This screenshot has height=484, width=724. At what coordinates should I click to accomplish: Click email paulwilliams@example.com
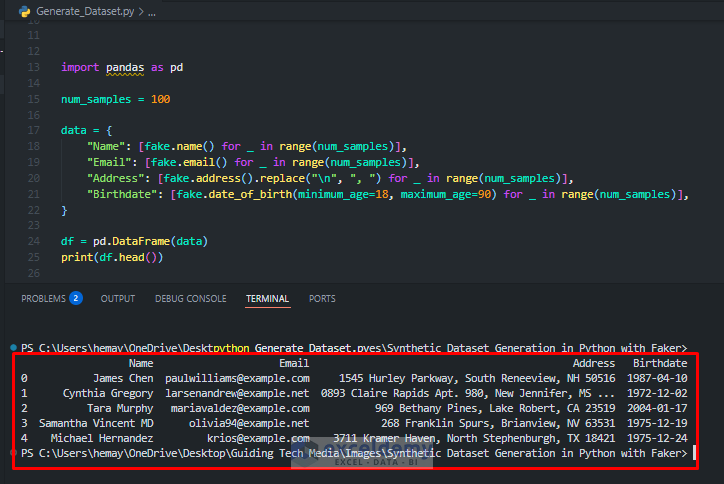(x=237, y=378)
